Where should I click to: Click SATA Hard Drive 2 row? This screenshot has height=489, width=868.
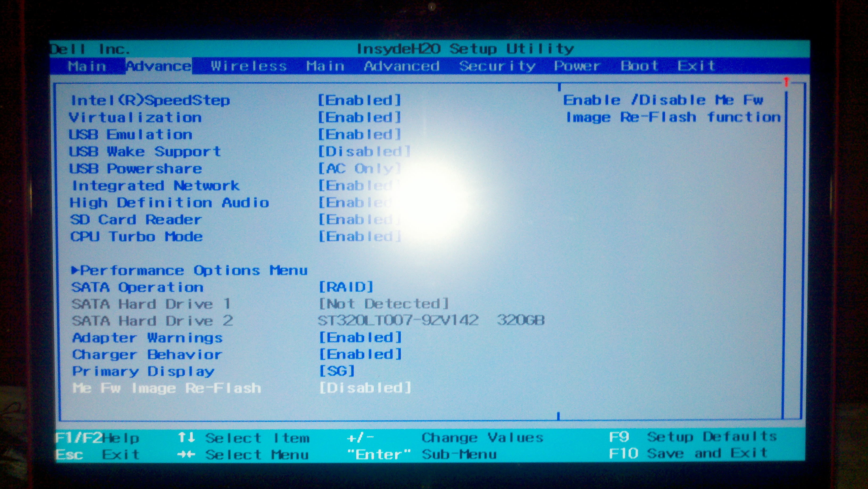coord(308,320)
